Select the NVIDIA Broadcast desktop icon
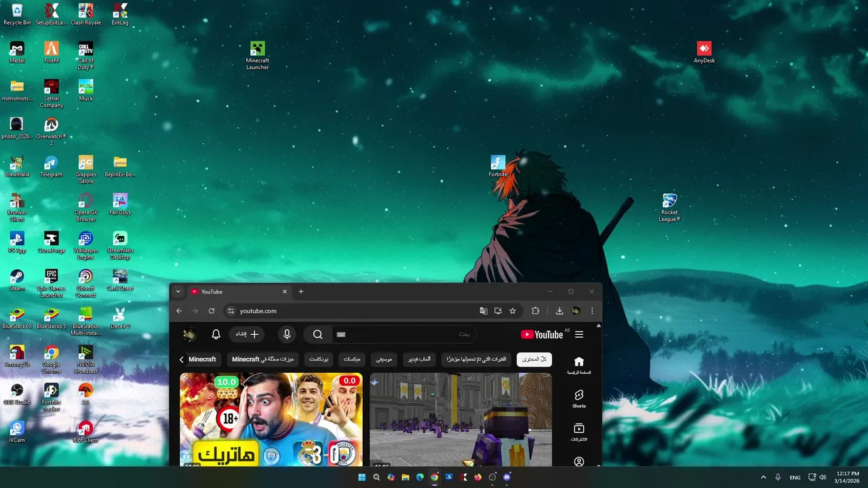 (x=85, y=359)
